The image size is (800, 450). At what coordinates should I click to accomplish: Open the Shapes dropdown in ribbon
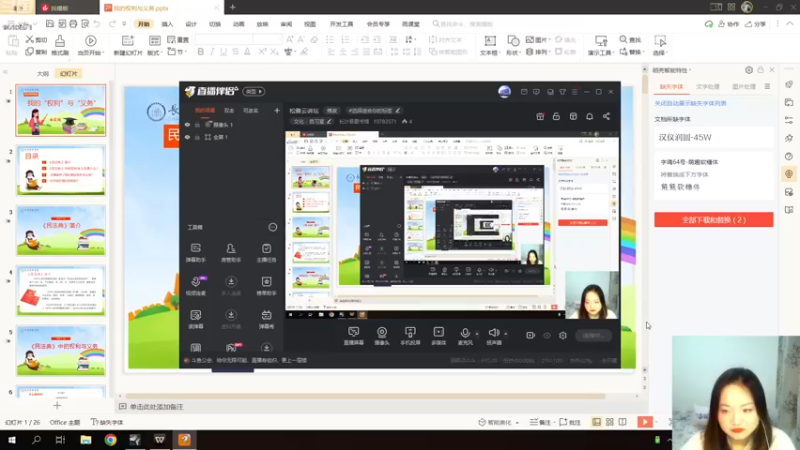pyautogui.click(x=513, y=53)
